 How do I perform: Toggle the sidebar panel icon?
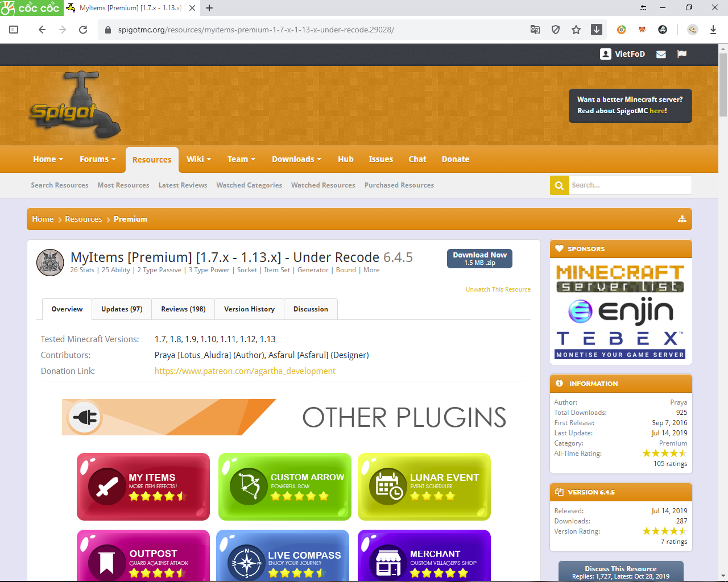[14, 30]
